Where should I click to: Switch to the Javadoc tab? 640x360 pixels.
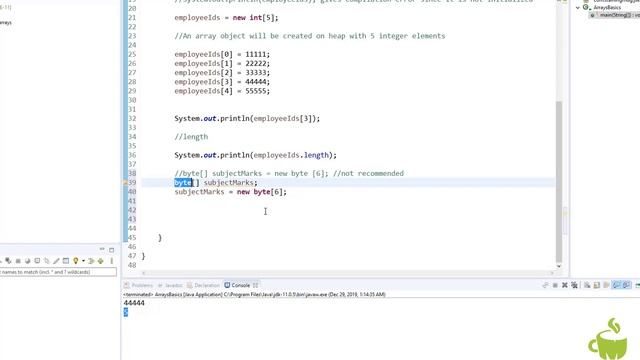[170, 285]
